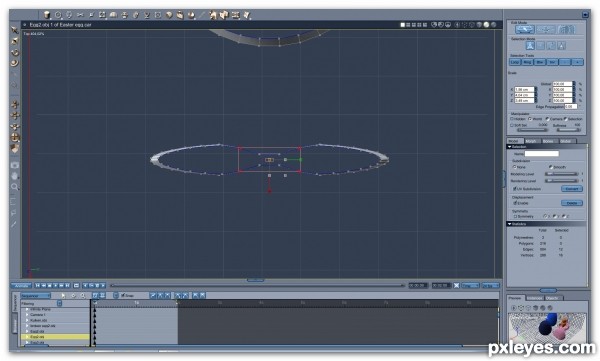Activate the move tool with crossed arrows
This screenshot has height=361, width=600.
(15, 105)
